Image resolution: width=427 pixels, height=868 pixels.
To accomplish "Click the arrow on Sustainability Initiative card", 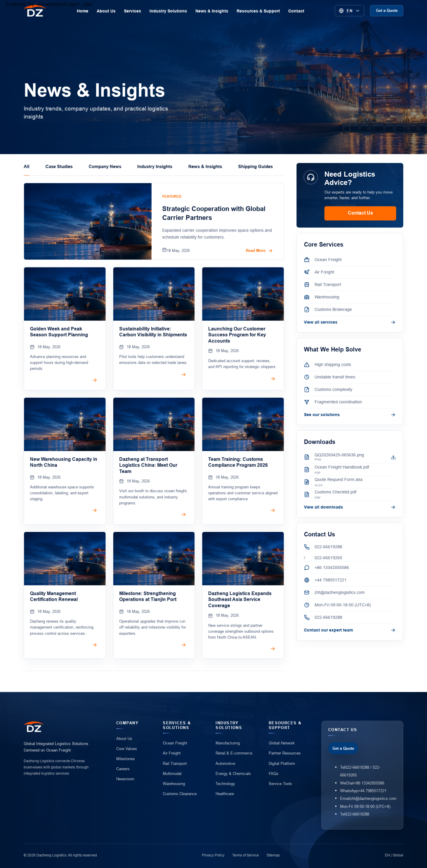I will pos(183,374).
